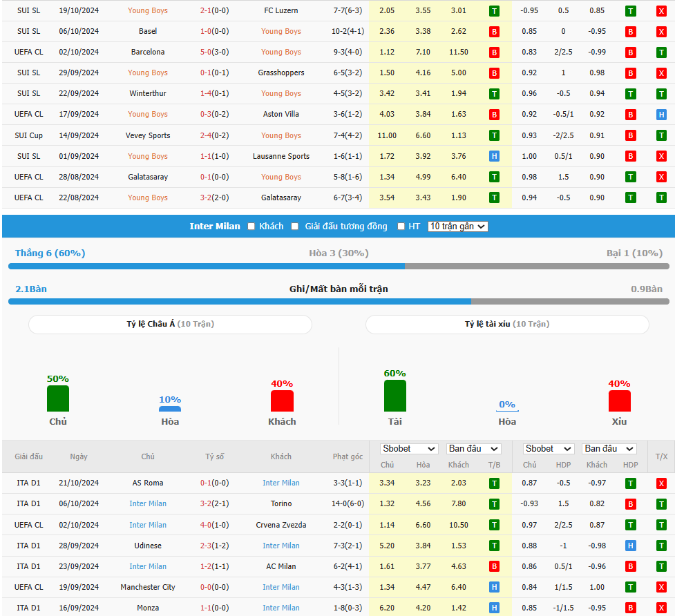
Task: Open the second Sbobet handicap dropdown
Action: point(549,449)
